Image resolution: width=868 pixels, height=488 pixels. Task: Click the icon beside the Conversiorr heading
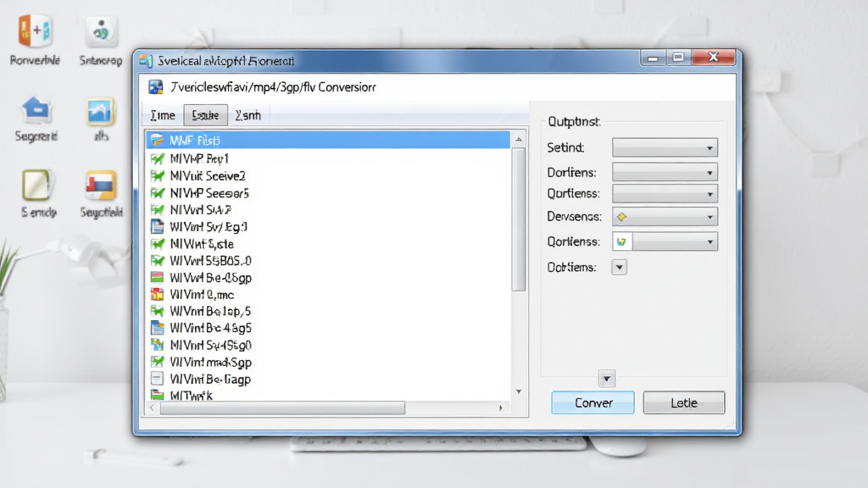(x=156, y=87)
